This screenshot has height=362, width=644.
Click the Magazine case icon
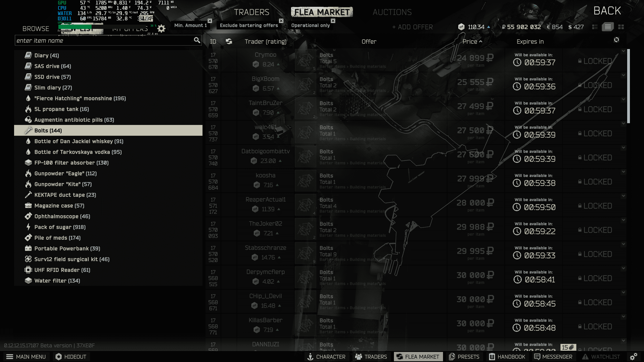[28, 206]
